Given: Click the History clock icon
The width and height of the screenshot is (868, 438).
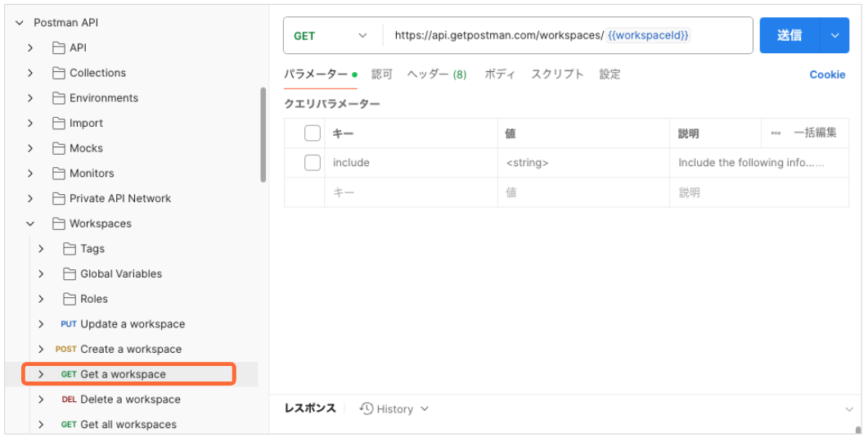Looking at the screenshot, I should [366, 409].
